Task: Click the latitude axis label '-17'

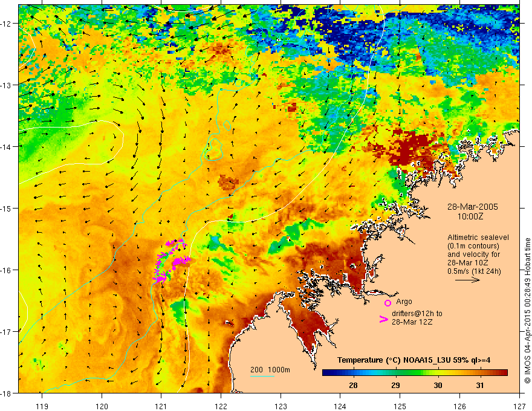Action: click(x=7, y=331)
